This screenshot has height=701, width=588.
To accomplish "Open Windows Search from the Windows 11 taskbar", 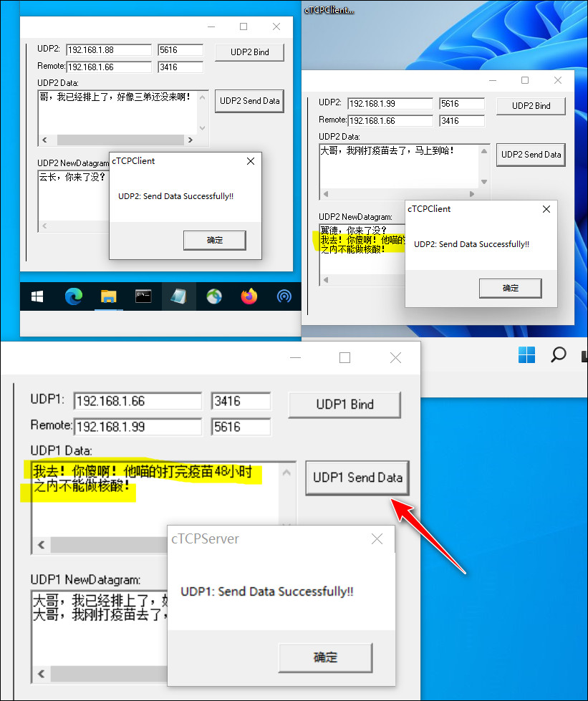I will (558, 354).
